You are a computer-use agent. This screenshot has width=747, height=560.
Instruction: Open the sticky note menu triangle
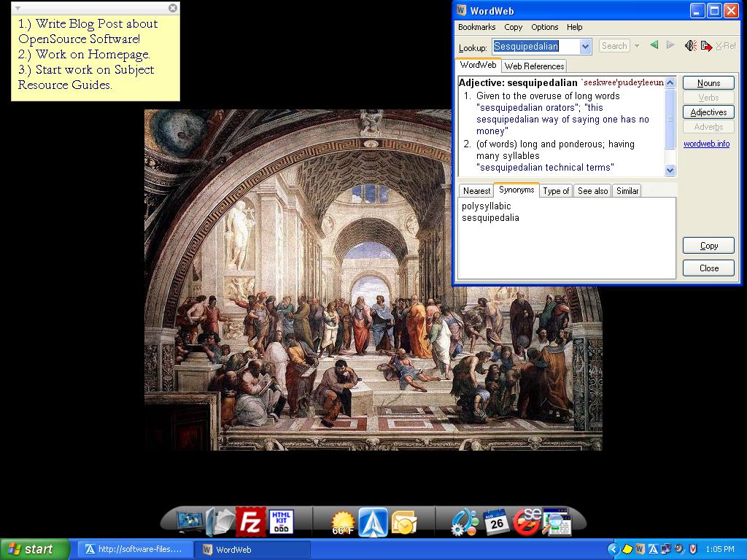[x=18, y=8]
